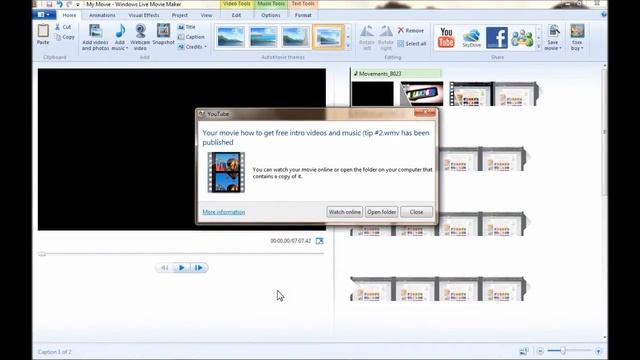Click the Play button under preview
Viewport: 640px width, 360px height.
pos(182,268)
